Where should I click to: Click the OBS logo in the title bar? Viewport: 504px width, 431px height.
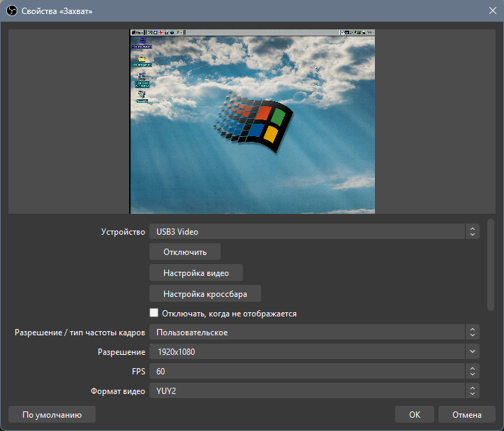[x=12, y=11]
